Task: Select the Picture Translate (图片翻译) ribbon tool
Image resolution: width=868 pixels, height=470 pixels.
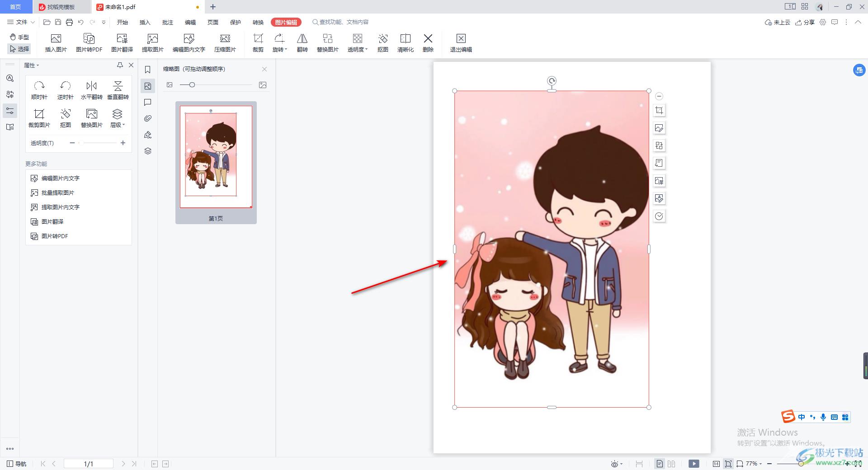Action: pyautogui.click(x=122, y=43)
